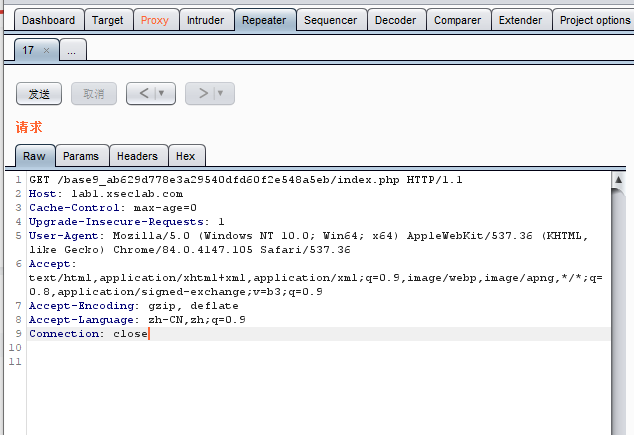Screen dimensions: 634x435
Task: Go back to the previous request with the < arrow
Action: 144,93
